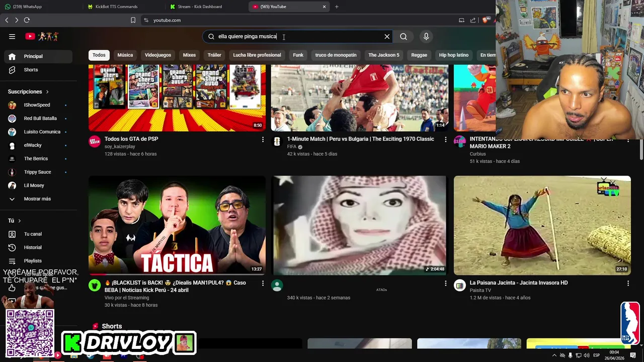Click the page vertical scrollbar
Viewport: 644px width, 362px height.
coord(641,151)
